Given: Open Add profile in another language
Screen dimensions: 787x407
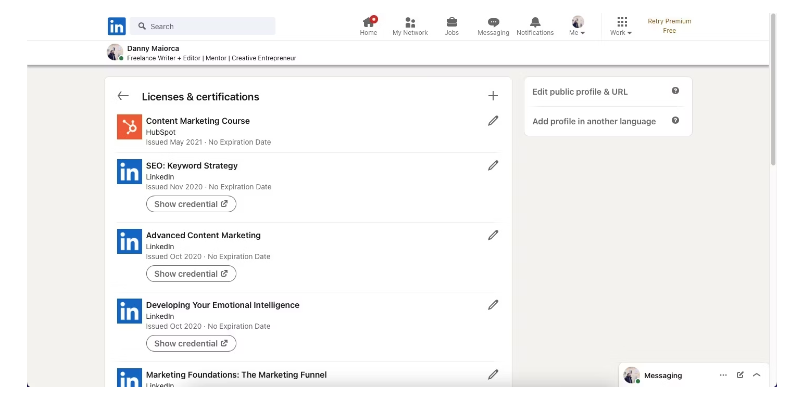Looking at the screenshot, I should pos(594,121).
